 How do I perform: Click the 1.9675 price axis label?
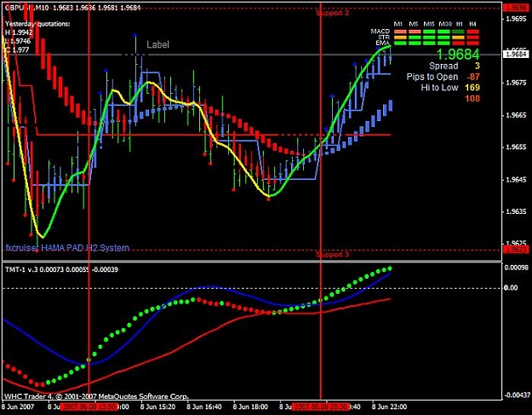point(516,83)
